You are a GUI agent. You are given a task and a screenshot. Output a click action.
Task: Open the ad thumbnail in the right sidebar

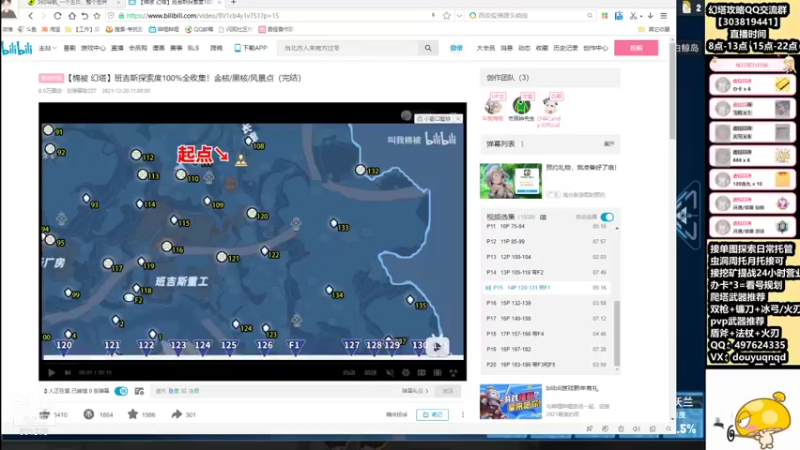coord(511,181)
